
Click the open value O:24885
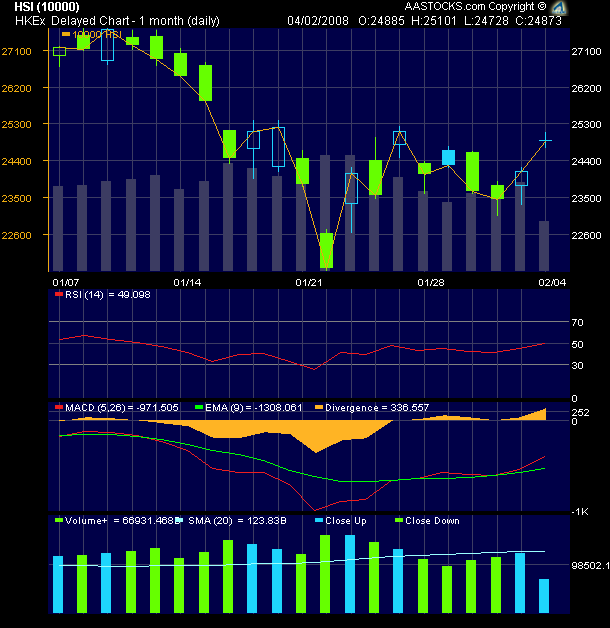381,20
